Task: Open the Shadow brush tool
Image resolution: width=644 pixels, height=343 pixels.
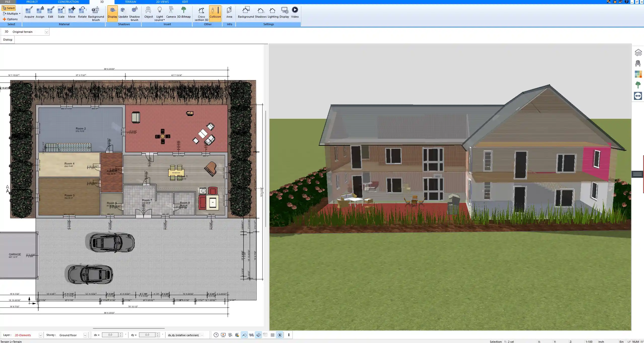Action: point(134,13)
